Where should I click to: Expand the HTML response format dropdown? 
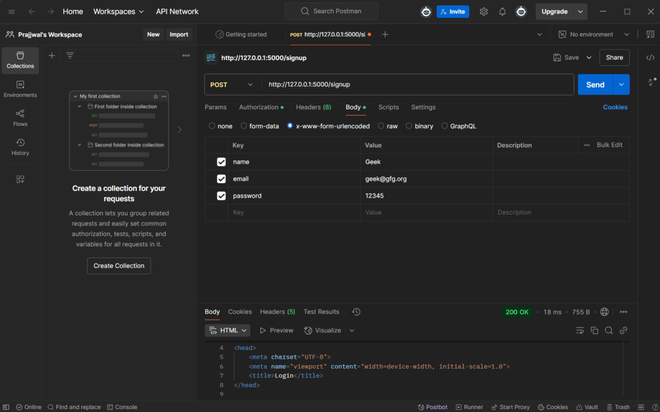coord(227,330)
